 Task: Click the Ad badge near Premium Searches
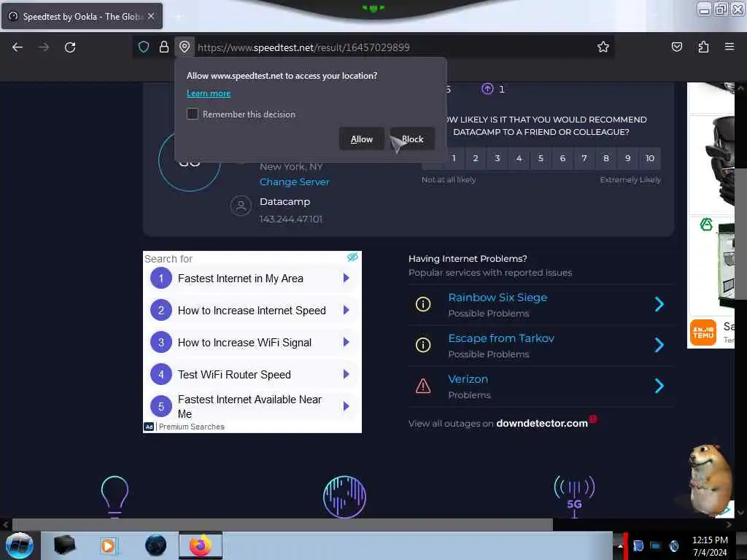point(149,427)
